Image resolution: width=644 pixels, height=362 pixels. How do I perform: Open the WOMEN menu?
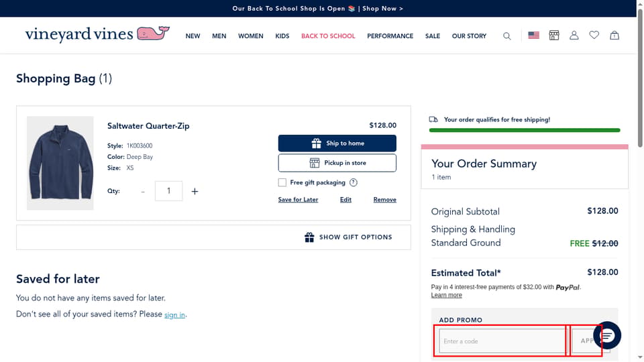click(250, 36)
